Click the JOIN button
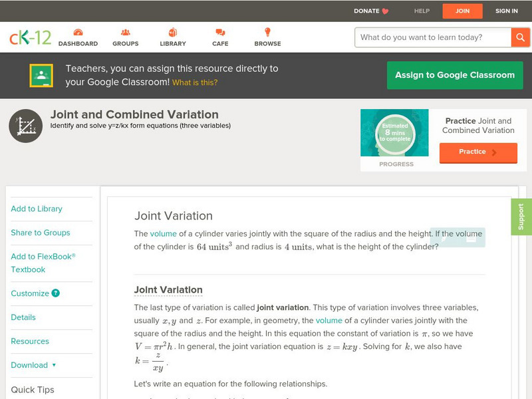Viewport: 532px width, 399px height. point(462,11)
